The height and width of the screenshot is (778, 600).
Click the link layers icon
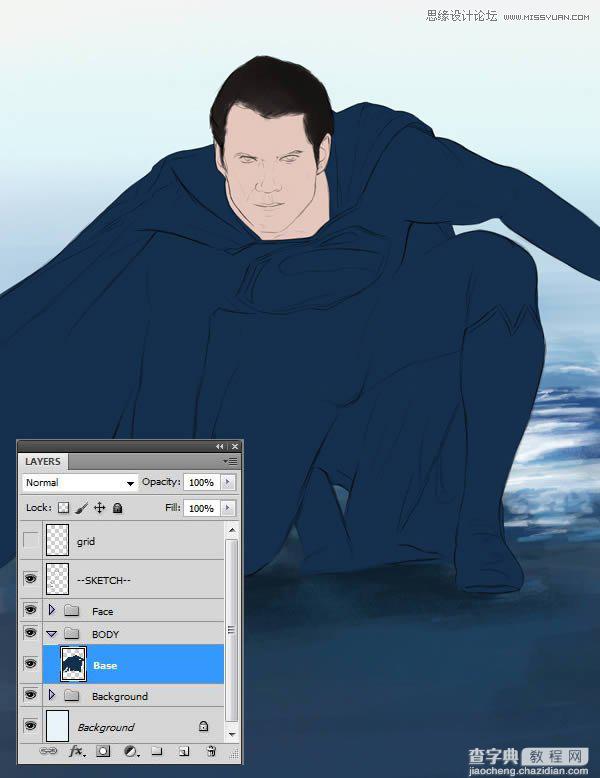[48, 751]
